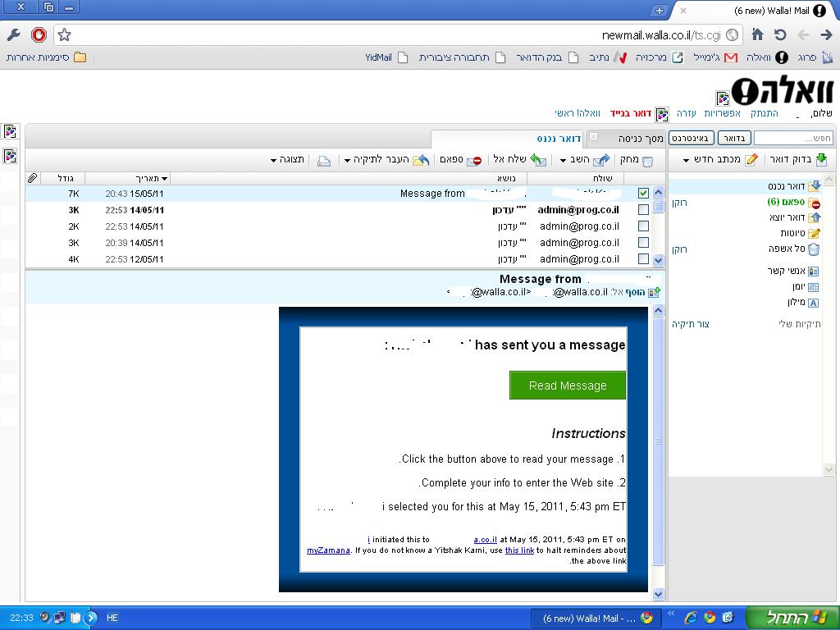Open אפשרויות options link
This screenshot has width=840, height=630.
point(722,113)
